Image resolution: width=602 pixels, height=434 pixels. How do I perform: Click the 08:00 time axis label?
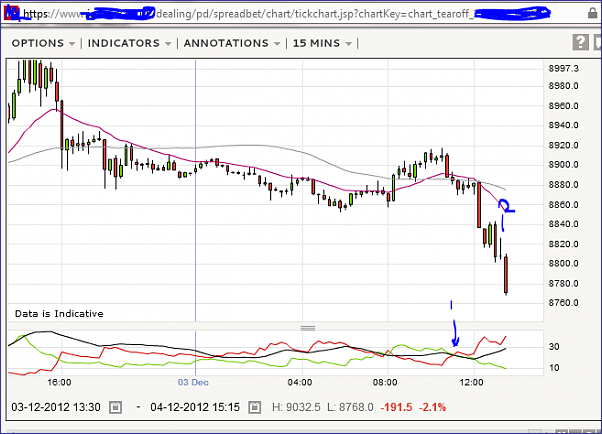tap(385, 383)
